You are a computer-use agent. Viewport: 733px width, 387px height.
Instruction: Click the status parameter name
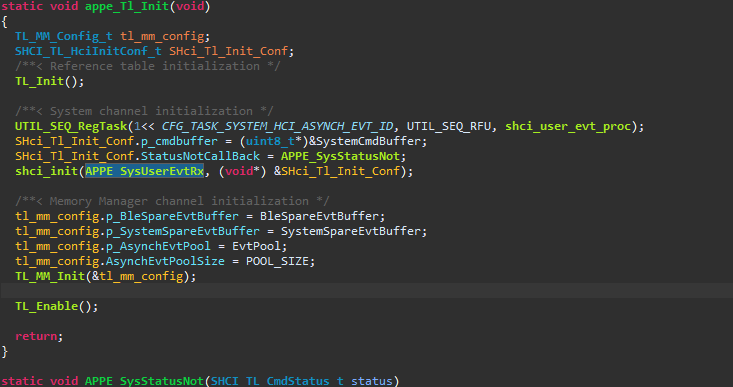tap(372, 381)
